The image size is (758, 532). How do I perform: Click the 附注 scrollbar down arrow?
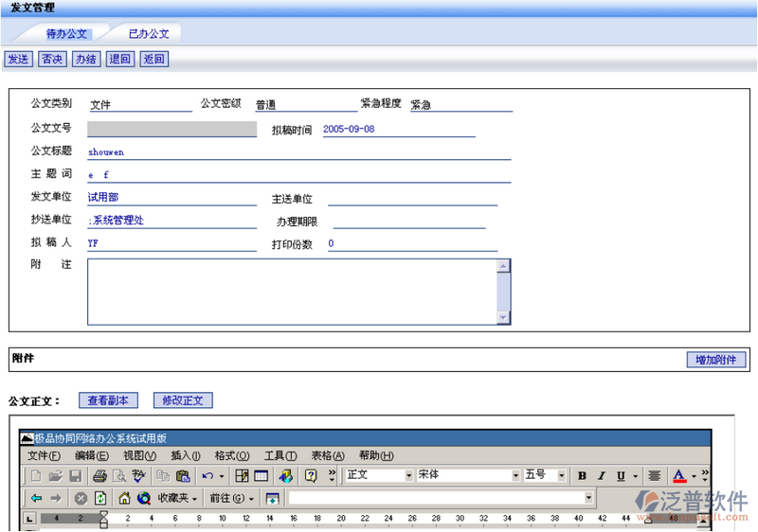click(503, 318)
